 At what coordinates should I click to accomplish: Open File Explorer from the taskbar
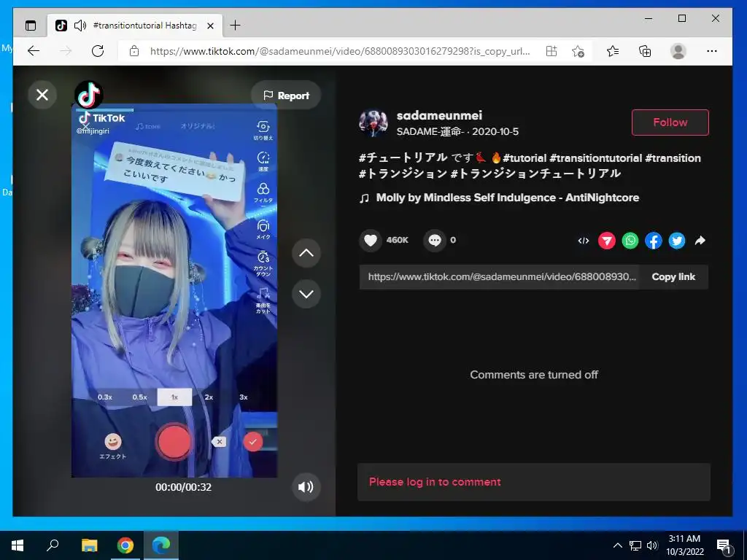89,545
